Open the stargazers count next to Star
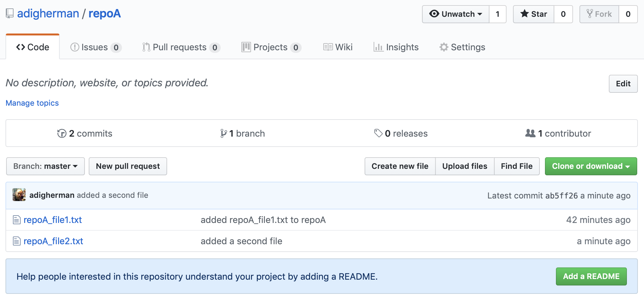The height and width of the screenshot is (299, 644). coord(563,14)
